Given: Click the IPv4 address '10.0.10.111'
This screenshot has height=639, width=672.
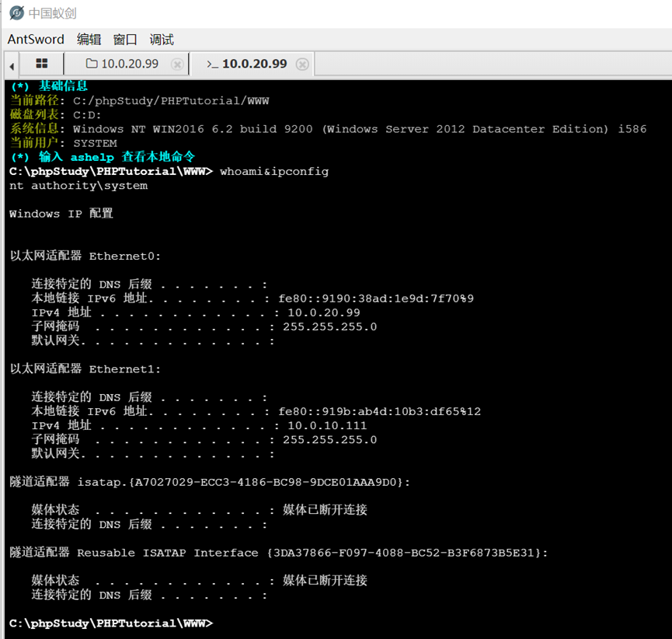Looking at the screenshot, I should (x=327, y=425).
